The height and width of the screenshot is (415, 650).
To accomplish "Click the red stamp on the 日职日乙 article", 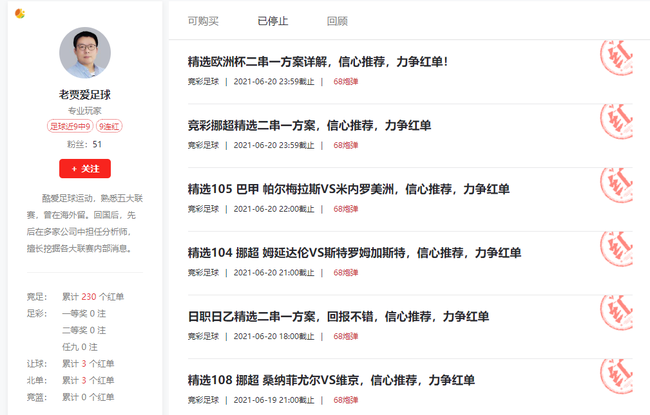I will (616, 313).
